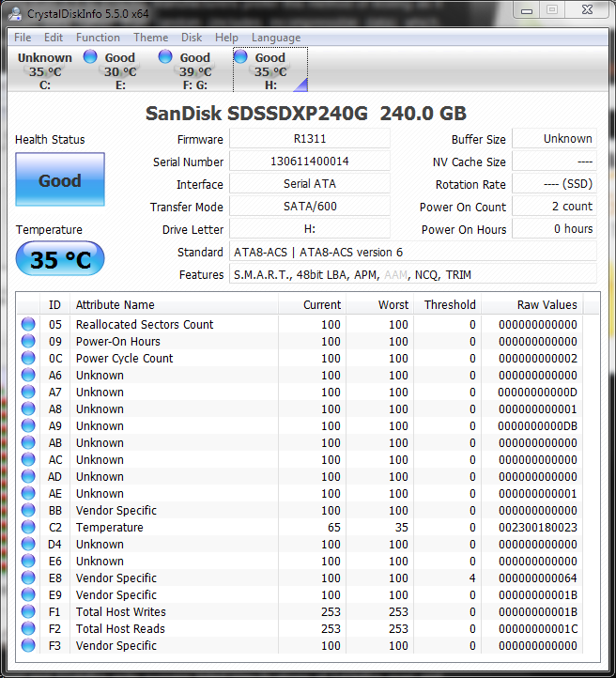This screenshot has height=678, width=616.
Task: Click the blue status orb for disk E:
Action: click(90, 57)
